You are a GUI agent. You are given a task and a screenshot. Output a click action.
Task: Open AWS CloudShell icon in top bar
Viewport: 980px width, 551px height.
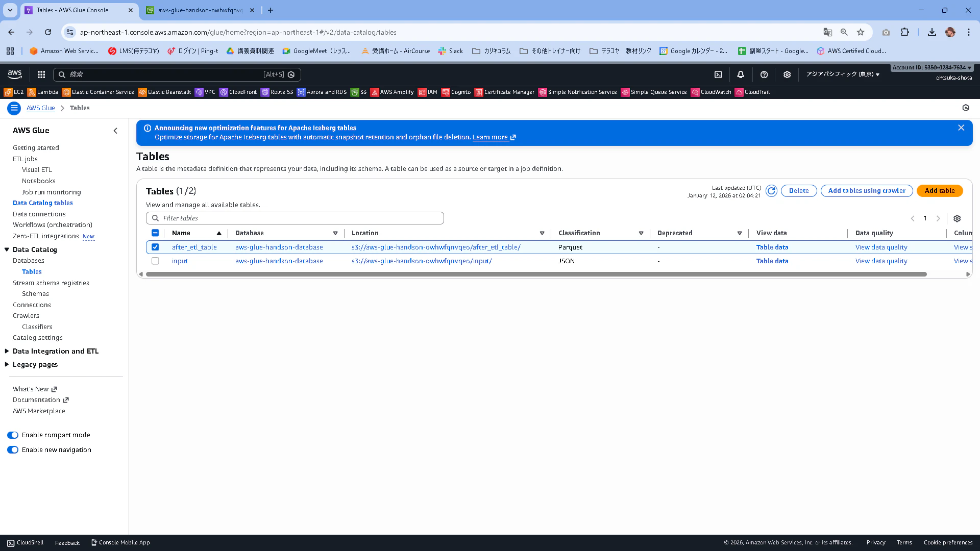point(718,74)
